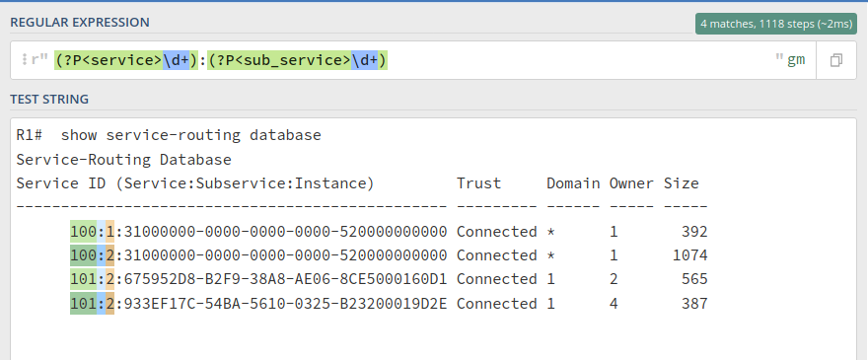Click the show service-routing database command line
The width and height of the screenshot is (868, 360).
point(169,135)
